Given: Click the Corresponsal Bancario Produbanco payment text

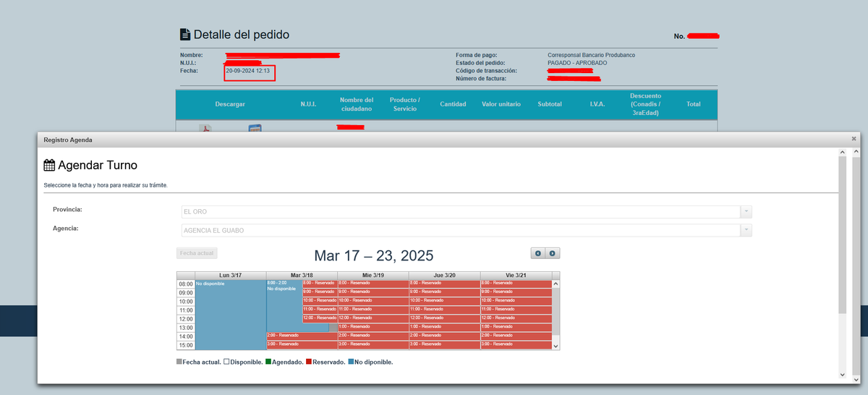Looking at the screenshot, I should [592, 55].
